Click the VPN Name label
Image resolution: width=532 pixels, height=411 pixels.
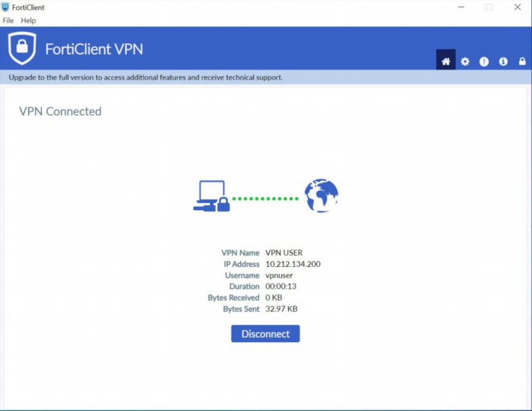tap(240, 253)
